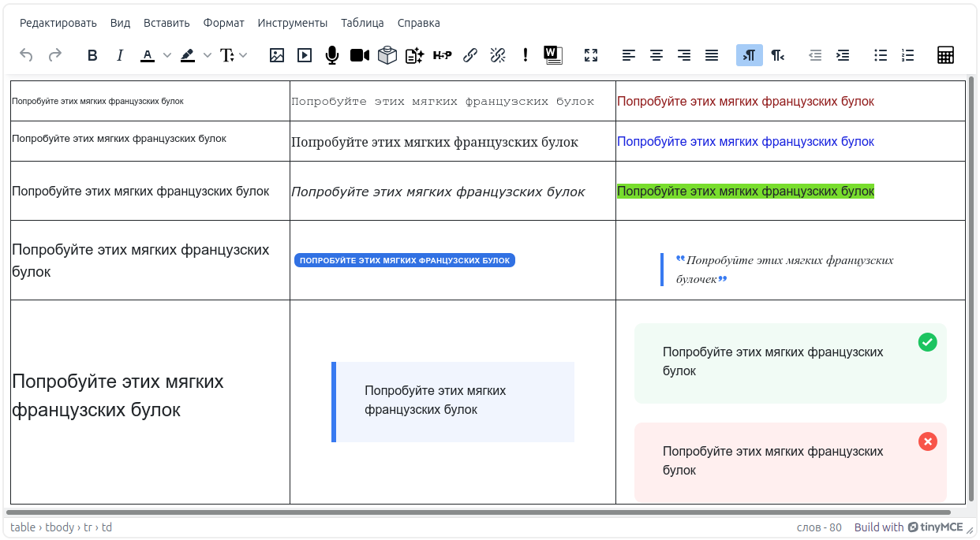
Task: Click the green highlighted text cell
Action: point(745,192)
